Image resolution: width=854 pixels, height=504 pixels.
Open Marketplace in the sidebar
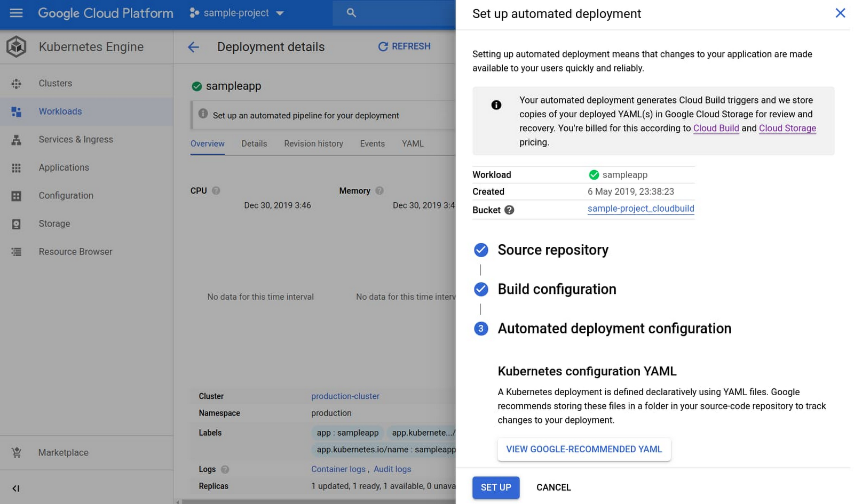(86, 452)
